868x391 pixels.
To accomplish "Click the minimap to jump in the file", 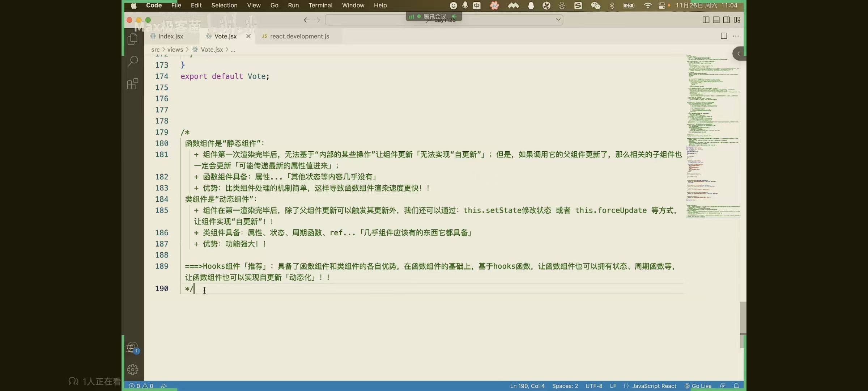I will coord(711,145).
